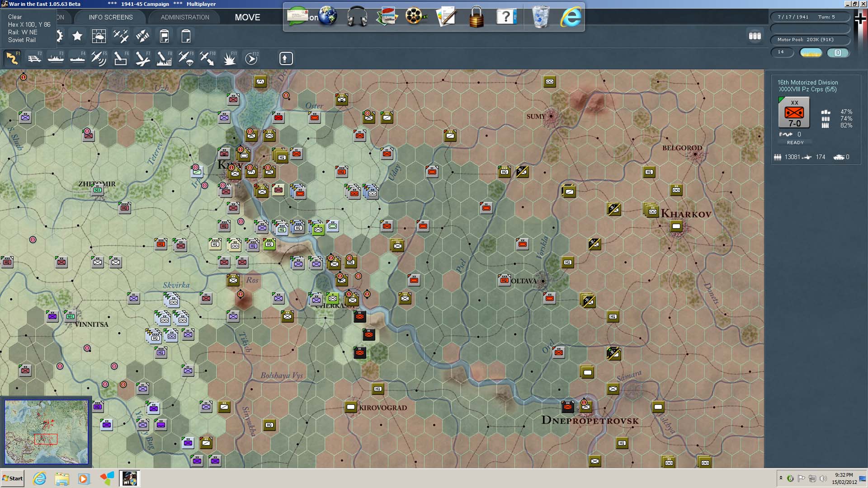Click the F12 End Turn icon

tap(251, 58)
